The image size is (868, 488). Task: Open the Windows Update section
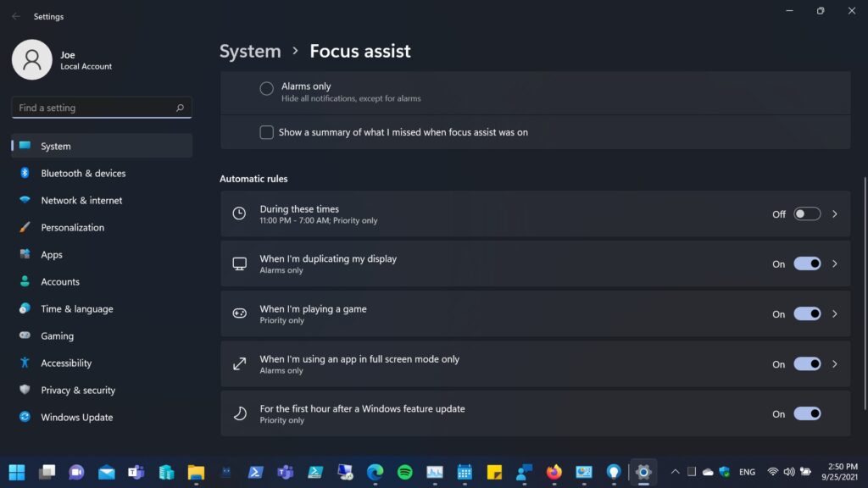coord(76,417)
